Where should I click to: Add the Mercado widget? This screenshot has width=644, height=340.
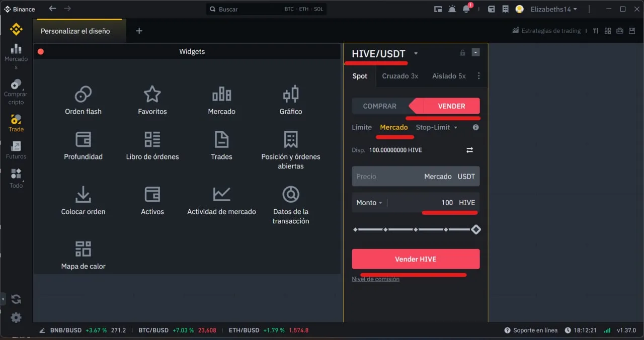tap(222, 101)
